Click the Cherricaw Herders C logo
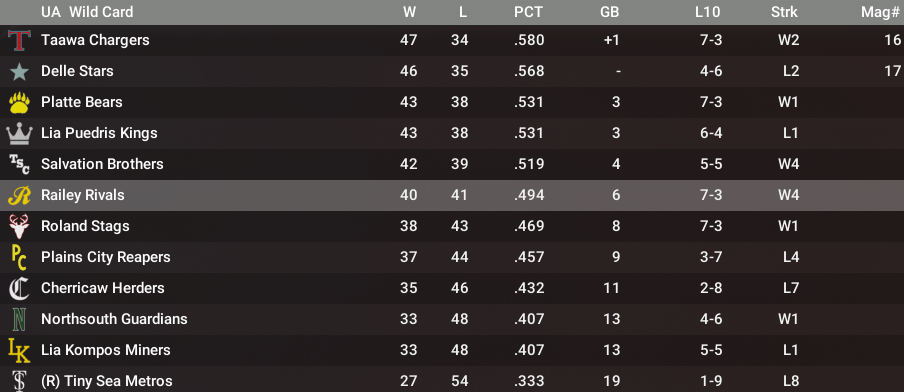This screenshot has width=904, height=392. [x=19, y=289]
